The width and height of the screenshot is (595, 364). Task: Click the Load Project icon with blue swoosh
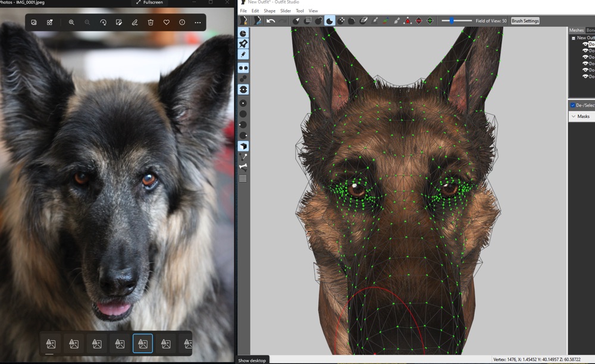[257, 21]
